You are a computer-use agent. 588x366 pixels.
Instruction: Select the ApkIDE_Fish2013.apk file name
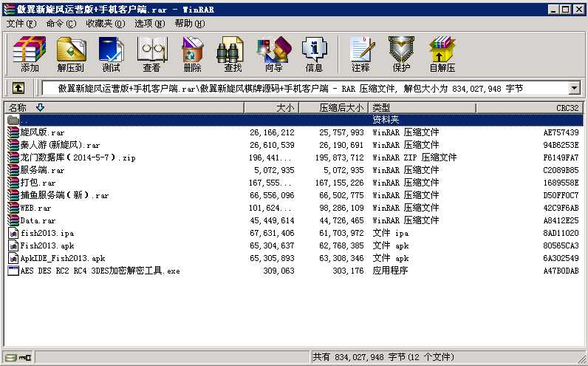63,258
